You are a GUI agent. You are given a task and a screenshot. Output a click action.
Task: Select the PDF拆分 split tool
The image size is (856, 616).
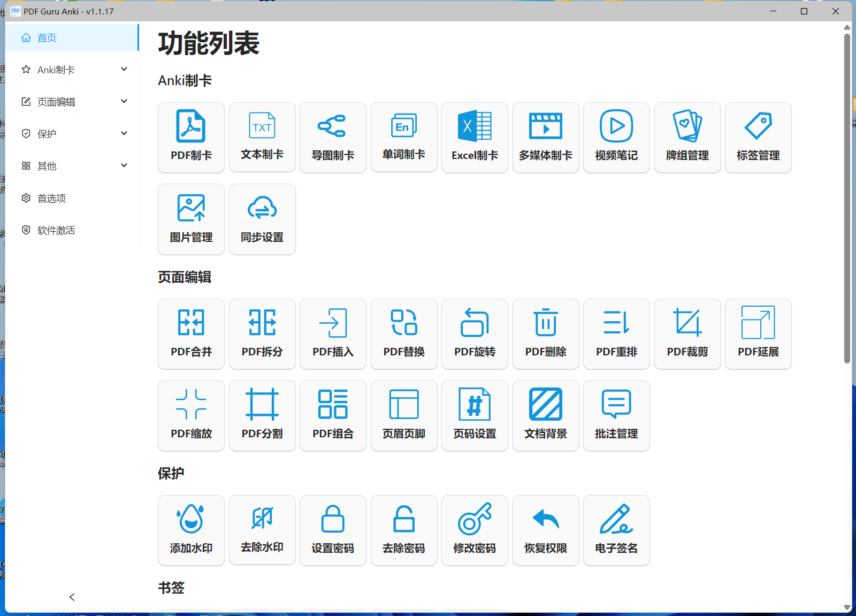pos(262,334)
